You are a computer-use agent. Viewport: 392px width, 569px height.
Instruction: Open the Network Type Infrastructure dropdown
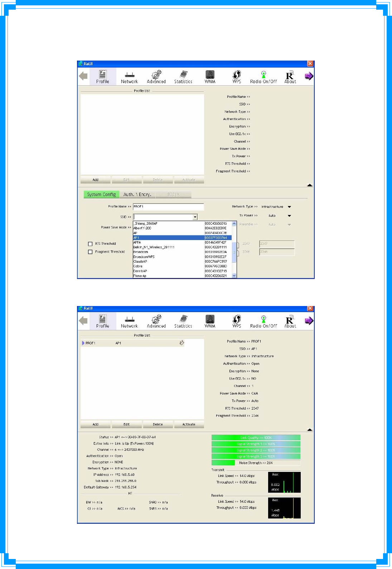point(289,207)
